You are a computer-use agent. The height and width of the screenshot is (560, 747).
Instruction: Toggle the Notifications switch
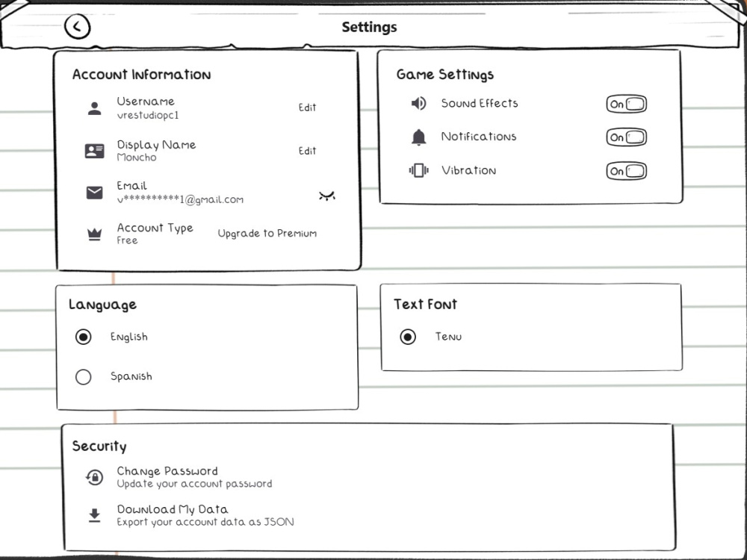click(626, 137)
